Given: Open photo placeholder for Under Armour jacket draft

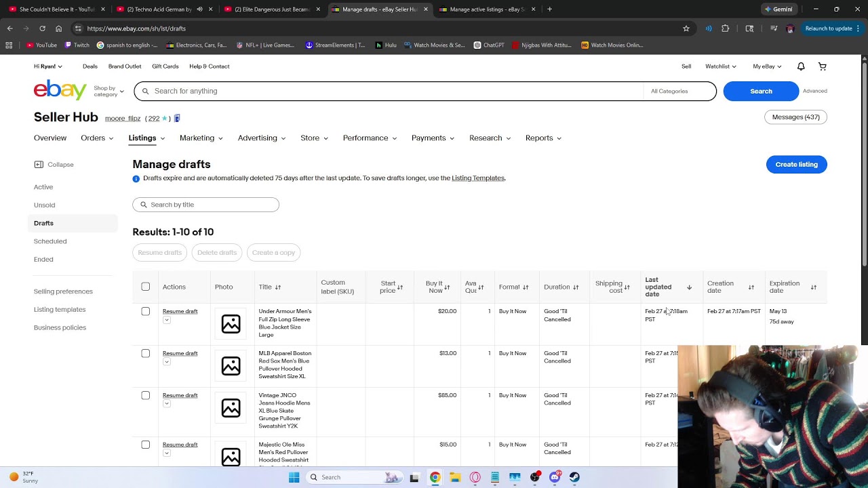Looking at the screenshot, I should click(231, 324).
